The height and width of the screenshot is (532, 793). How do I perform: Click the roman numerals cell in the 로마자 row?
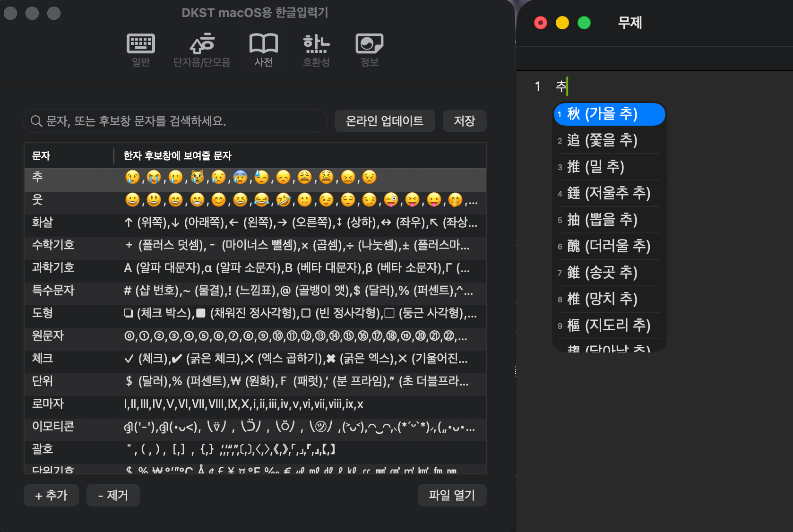[x=243, y=404]
